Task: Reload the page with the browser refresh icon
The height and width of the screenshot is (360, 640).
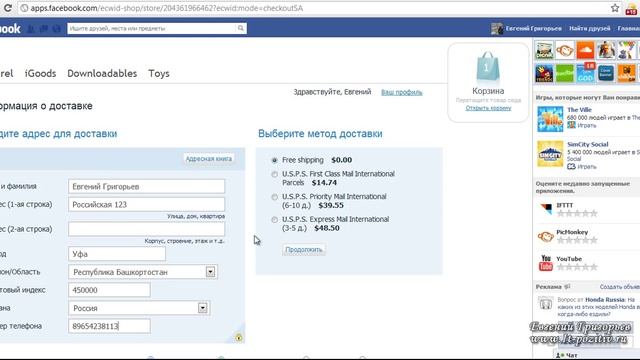Action: point(7,8)
